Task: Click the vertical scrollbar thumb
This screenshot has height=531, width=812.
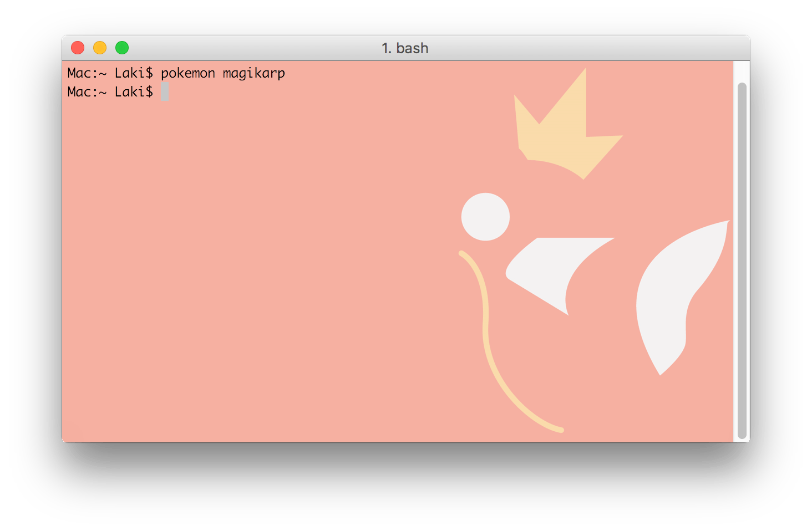Action: click(742, 261)
